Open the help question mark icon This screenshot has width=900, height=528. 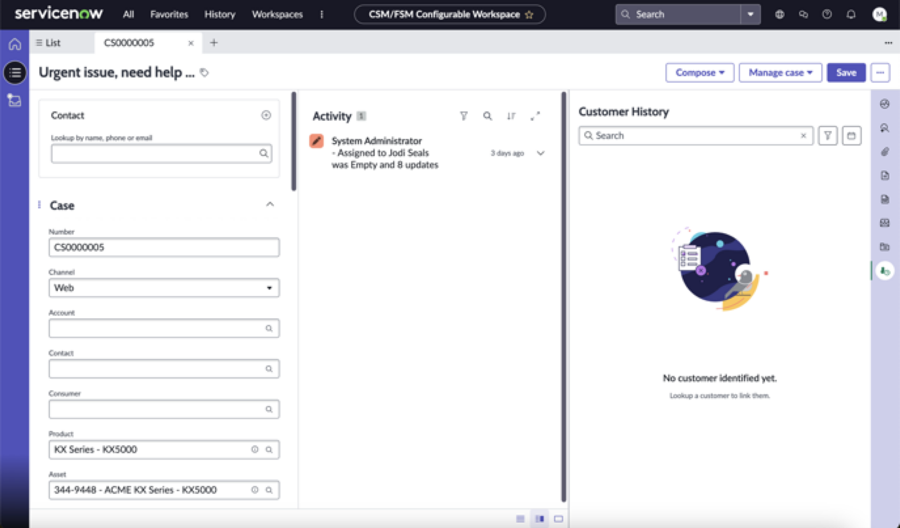(827, 14)
